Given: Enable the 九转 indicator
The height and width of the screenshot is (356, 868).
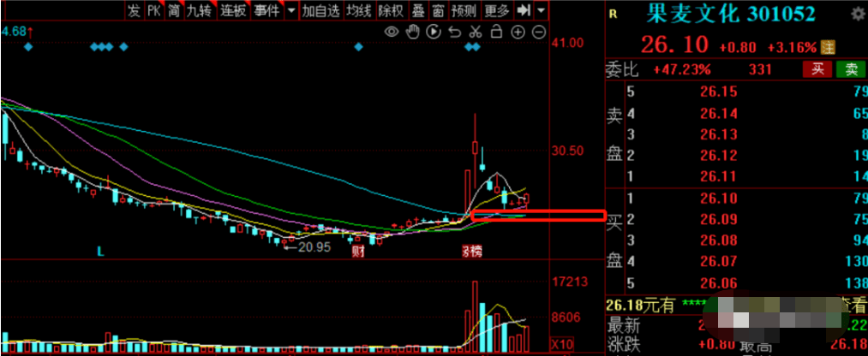Looking at the screenshot, I should pyautogui.click(x=200, y=10).
